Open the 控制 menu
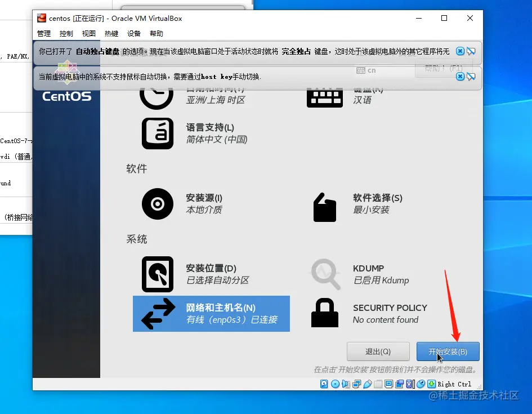532x414 pixels. coord(66,34)
